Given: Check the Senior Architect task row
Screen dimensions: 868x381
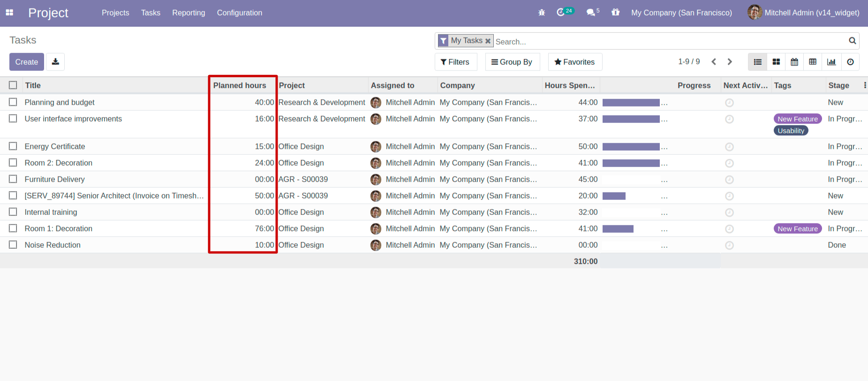Looking at the screenshot, I should (x=13, y=195).
